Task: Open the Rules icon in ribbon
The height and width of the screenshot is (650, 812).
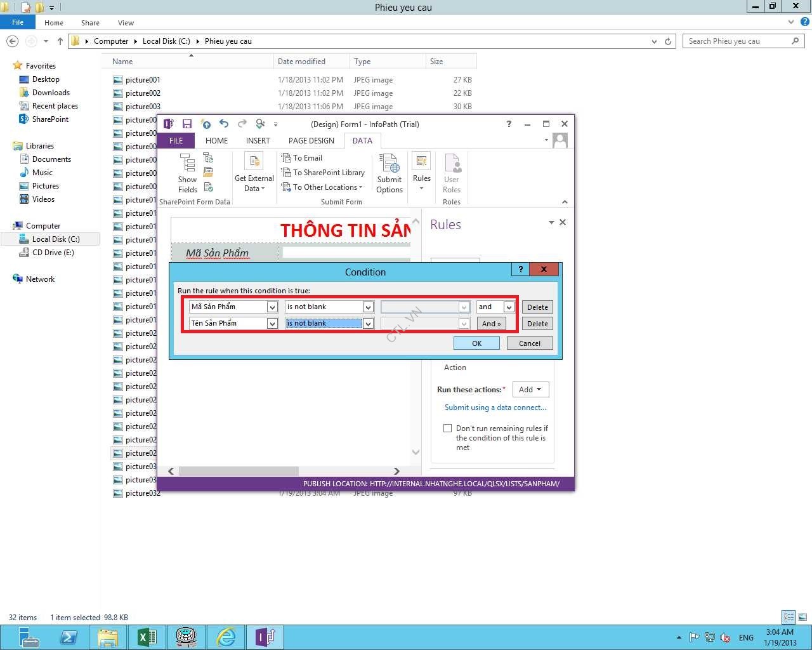Action: click(421, 162)
